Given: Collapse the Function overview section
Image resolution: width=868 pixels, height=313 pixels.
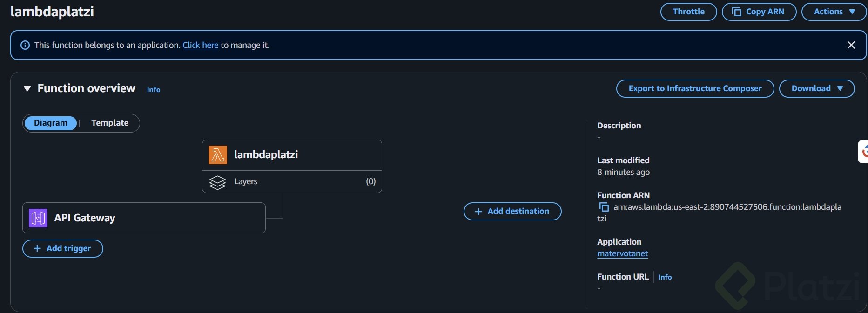Looking at the screenshot, I should [x=27, y=88].
